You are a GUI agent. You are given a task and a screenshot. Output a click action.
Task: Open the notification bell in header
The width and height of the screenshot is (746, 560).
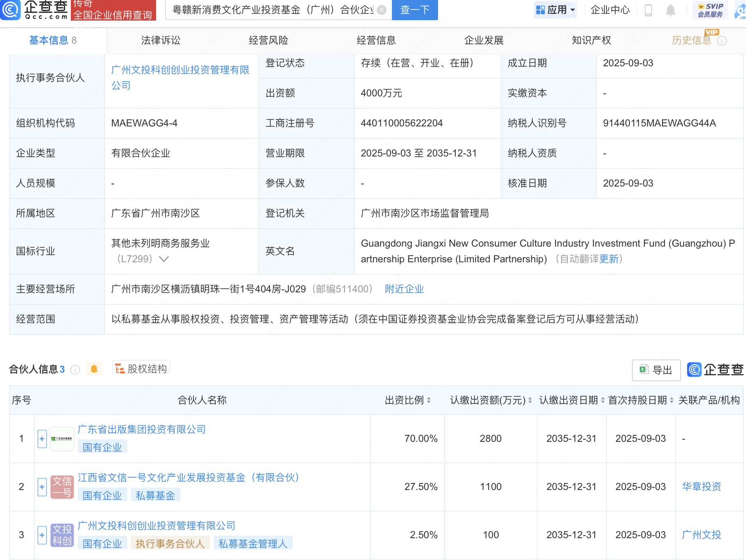(x=671, y=10)
